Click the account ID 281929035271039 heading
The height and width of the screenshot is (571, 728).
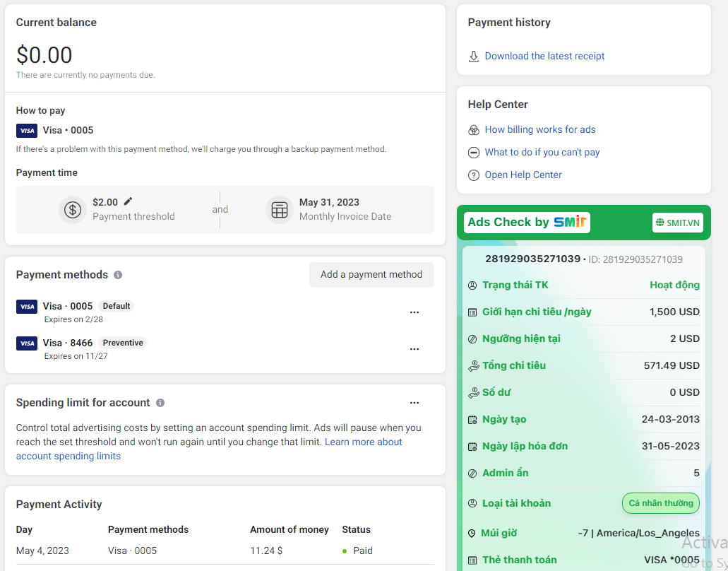coord(532,259)
